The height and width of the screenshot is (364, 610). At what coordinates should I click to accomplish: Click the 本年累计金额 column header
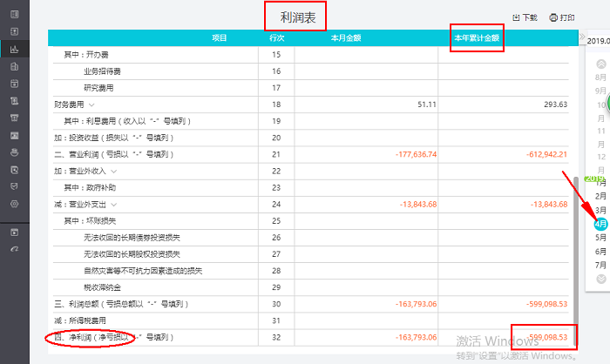click(477, 37)
